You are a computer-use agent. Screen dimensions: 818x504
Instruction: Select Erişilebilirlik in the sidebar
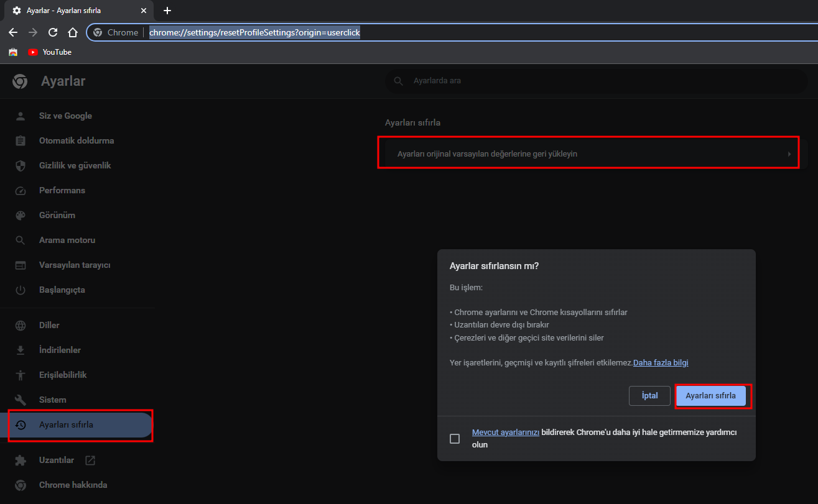(63, 375)
